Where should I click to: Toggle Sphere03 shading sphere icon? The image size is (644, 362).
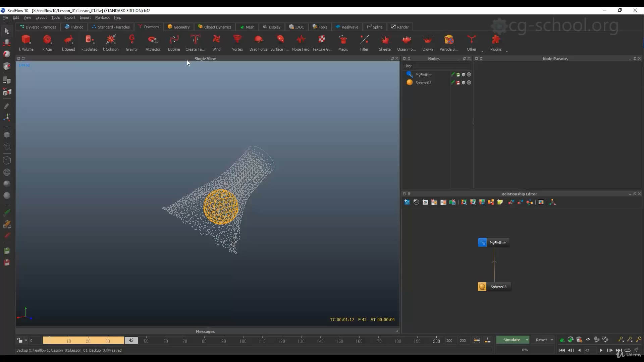point(469,83)
